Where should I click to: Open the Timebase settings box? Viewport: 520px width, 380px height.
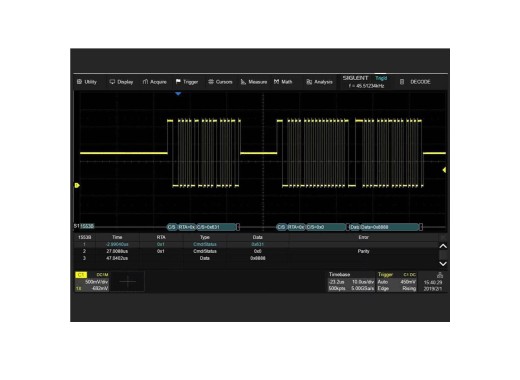(351, 282)
